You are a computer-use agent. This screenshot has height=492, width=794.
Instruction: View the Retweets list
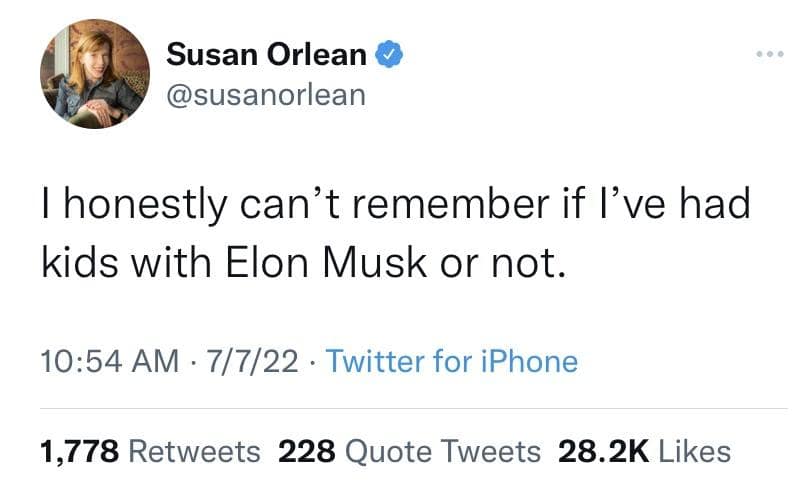(198, 451)
